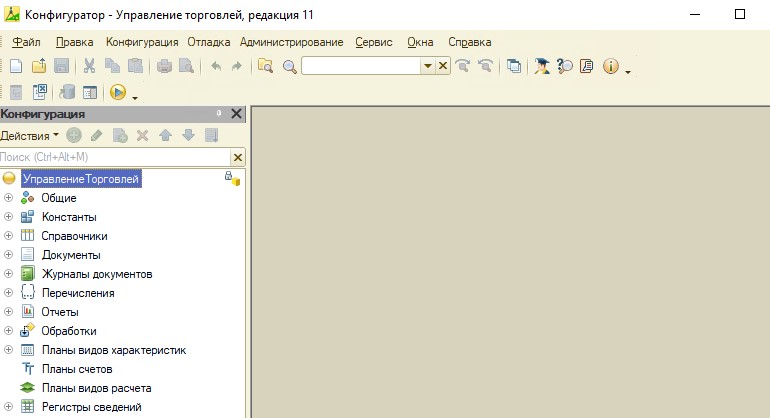Click the database configuration cylinder icon
770x418 pixels.
68,92
